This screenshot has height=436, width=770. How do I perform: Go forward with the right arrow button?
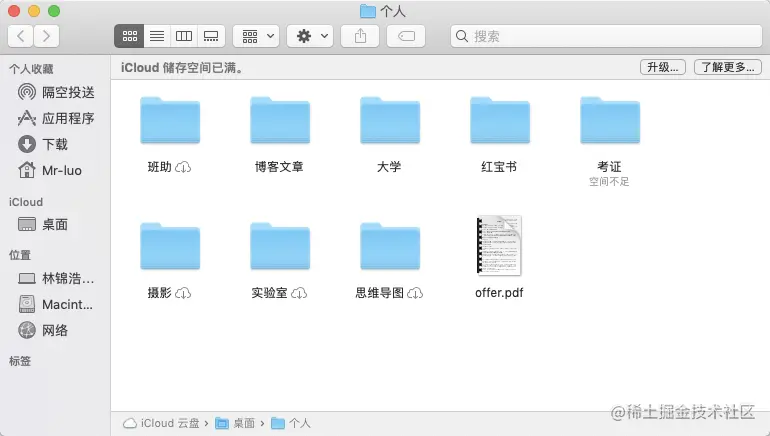pyautogui.click(x=46, y=36)
